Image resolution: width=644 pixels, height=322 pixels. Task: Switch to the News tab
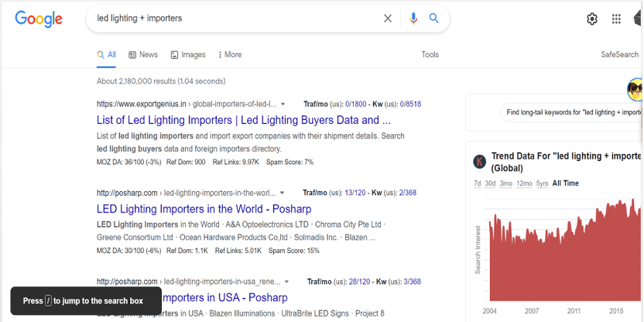pyautogui.click(x=143, y=55)
